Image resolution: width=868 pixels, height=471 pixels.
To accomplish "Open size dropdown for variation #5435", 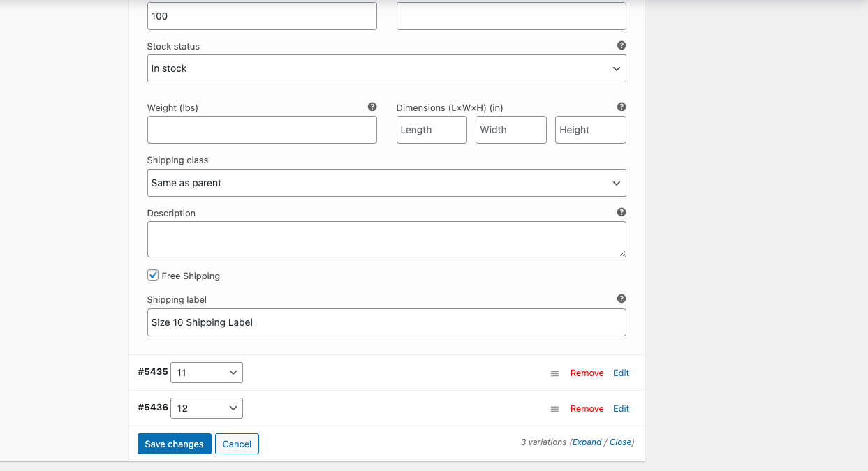I will (207, 373).
